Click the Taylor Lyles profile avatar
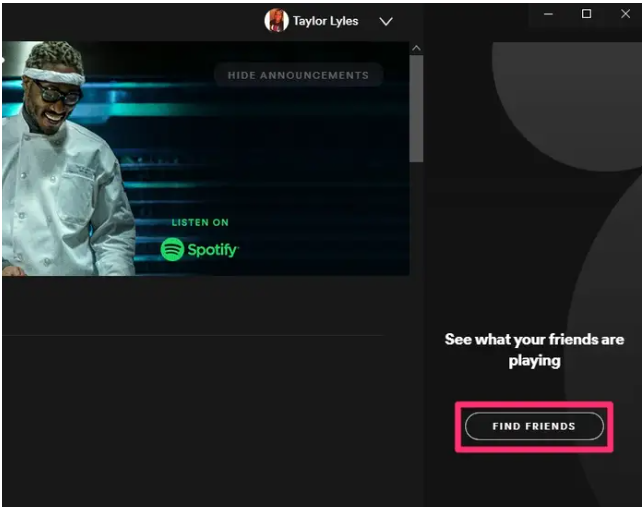644x509 pixels. 276,20
